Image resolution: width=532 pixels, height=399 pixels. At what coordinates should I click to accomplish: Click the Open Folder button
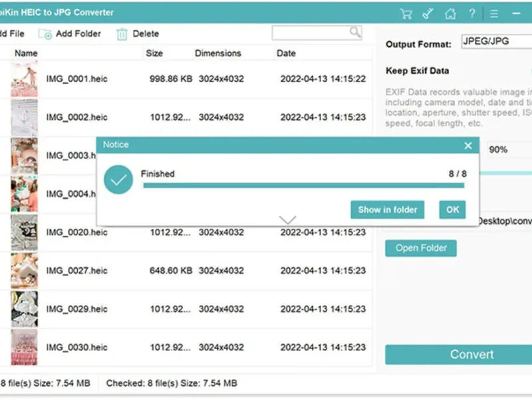[x=421, y=248]
